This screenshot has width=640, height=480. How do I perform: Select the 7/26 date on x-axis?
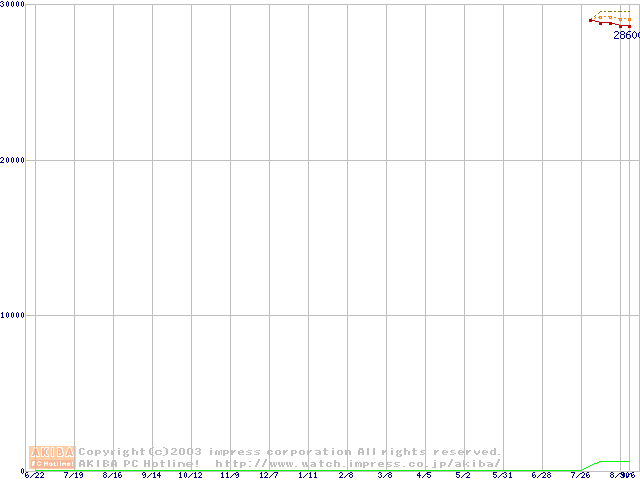581,475
